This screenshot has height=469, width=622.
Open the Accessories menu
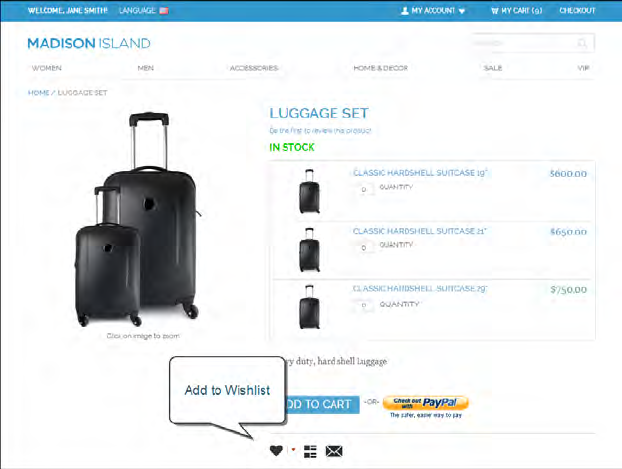pyautogui.click(x=254, y=68)
